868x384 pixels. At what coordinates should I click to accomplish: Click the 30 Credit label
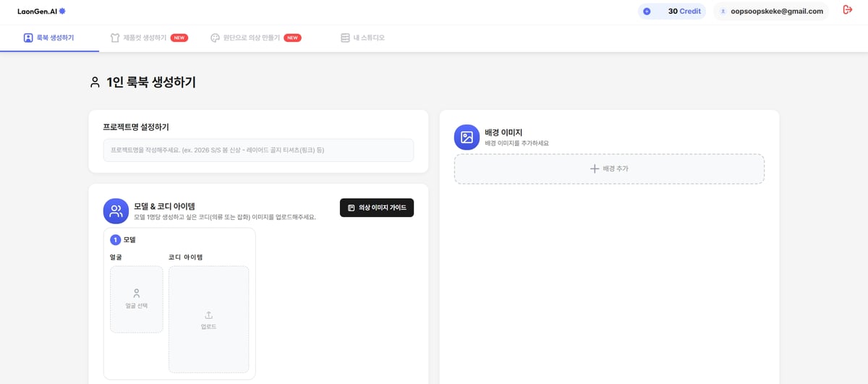[x=684, y=12]
